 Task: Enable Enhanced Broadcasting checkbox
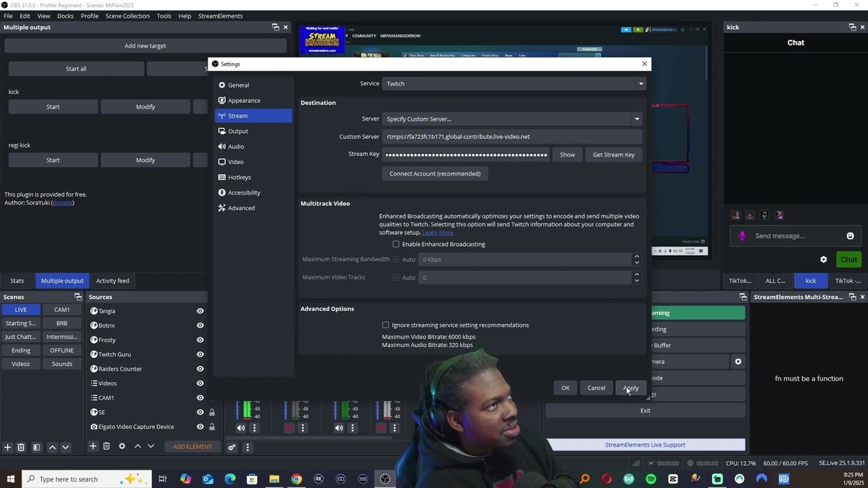tap(396, 244)
